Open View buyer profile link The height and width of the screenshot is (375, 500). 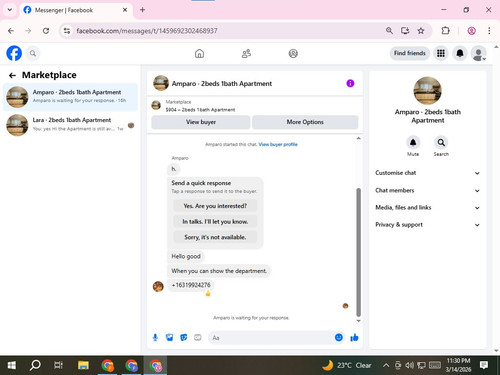(x=278, y=144)
